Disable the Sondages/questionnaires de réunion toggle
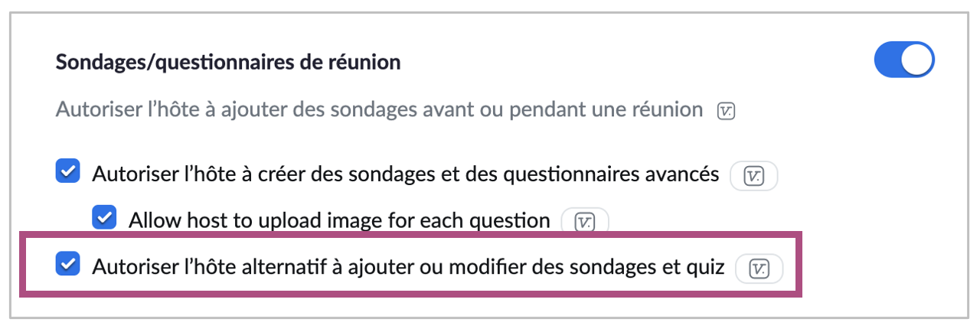Image resolution: width=980 pixels, height=332 pixels. click(904, 62)
